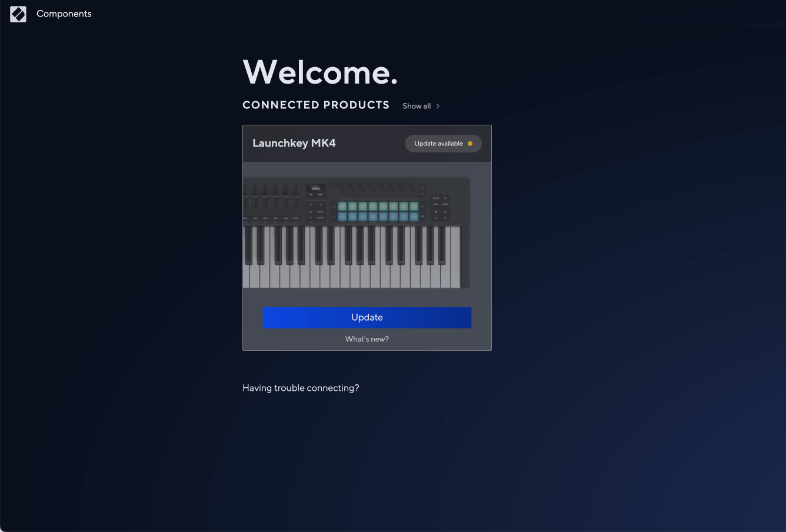The width and height of the screenshot is (786, 532).
Task: Click the Novation Components logo icon
Action: [18, 14]
